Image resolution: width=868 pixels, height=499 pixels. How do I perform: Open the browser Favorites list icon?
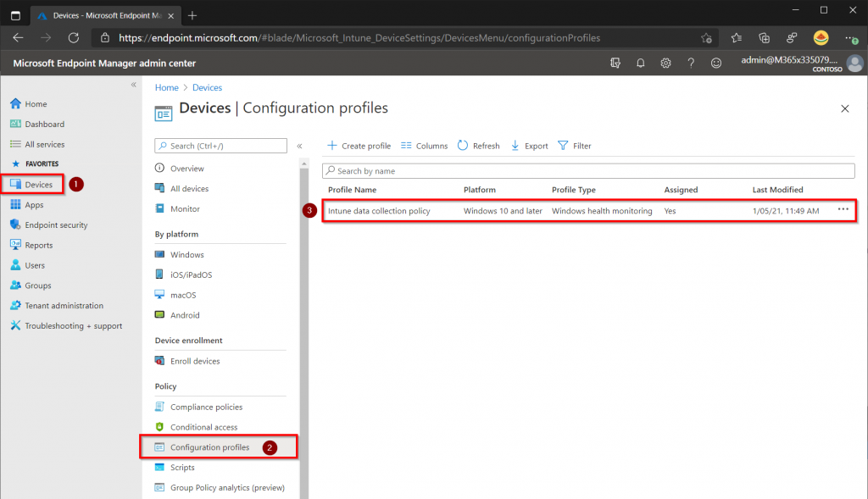737,37
